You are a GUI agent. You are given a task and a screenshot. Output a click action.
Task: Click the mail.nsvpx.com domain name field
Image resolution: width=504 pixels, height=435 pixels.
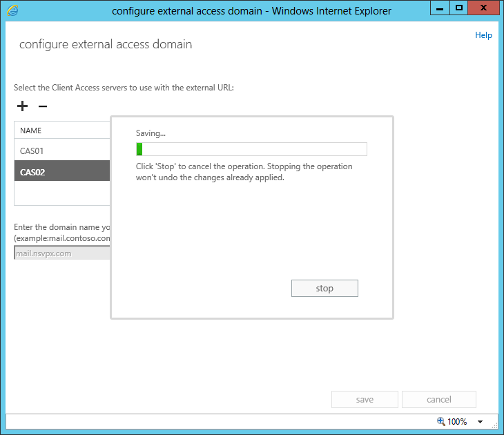click(62, 253)
